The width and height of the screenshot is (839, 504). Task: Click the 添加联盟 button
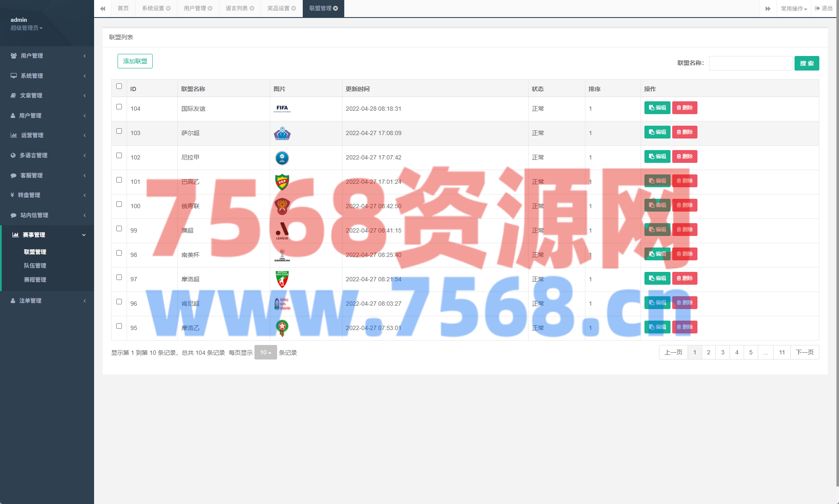pyautogui.click(x=135, y=61)
